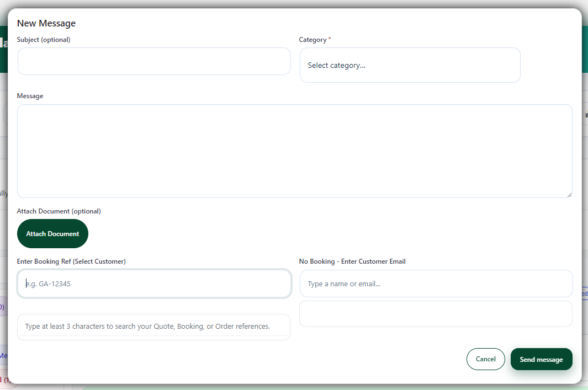Click the Subject text field
The image size is (588, 390).
(x=154, y=61)
